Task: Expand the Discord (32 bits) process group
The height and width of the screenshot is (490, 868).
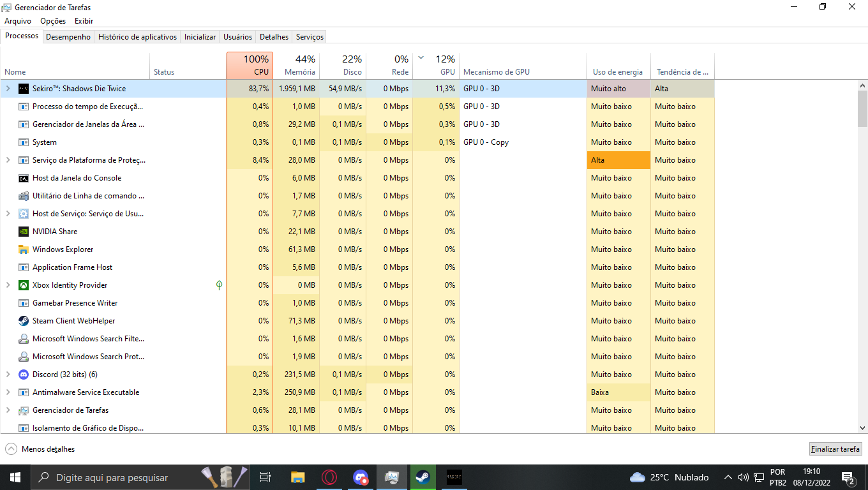Action: coord(8,375)
